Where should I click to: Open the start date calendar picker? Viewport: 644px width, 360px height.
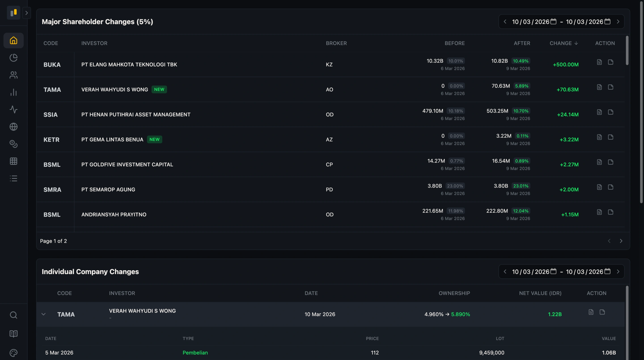pos(553,21)
